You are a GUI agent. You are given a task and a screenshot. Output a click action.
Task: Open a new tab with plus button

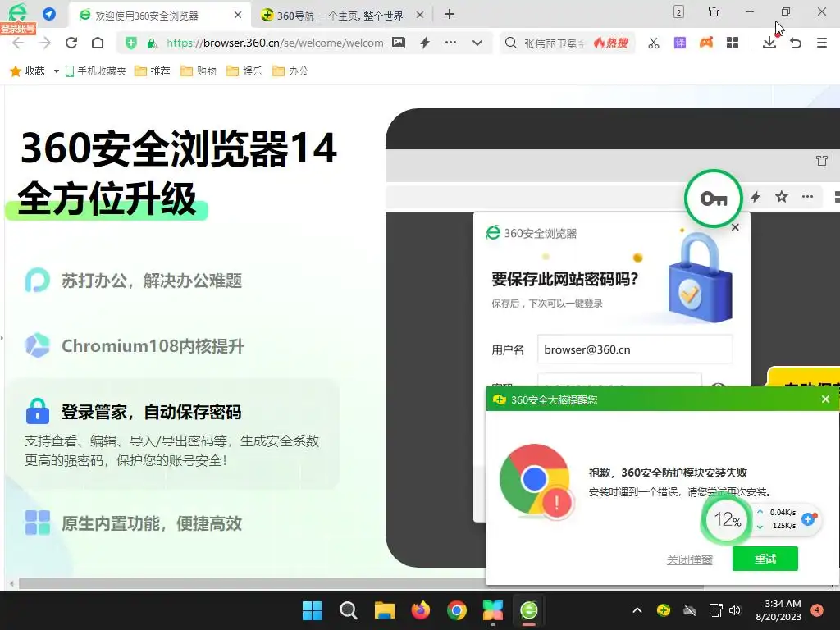tap(450, 15)
